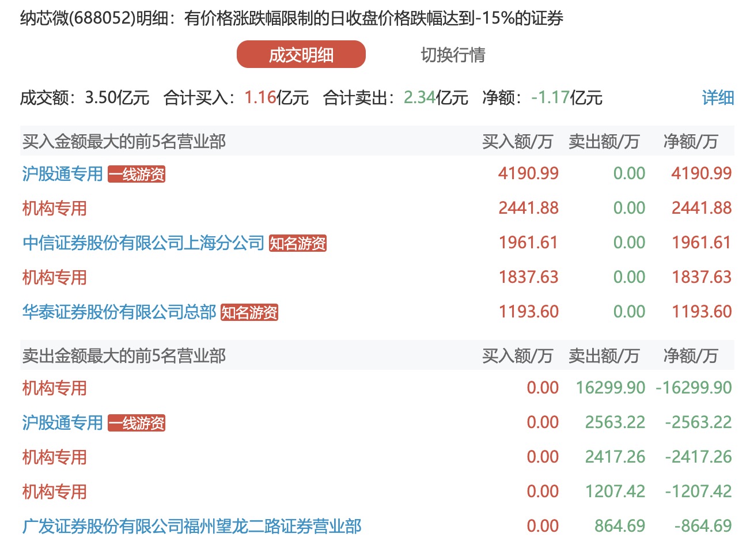The width and height of the screenshot is (750, 560).
Task: Click the buy amount 1961.61 for 中信证券
Action: pos(528,243)
